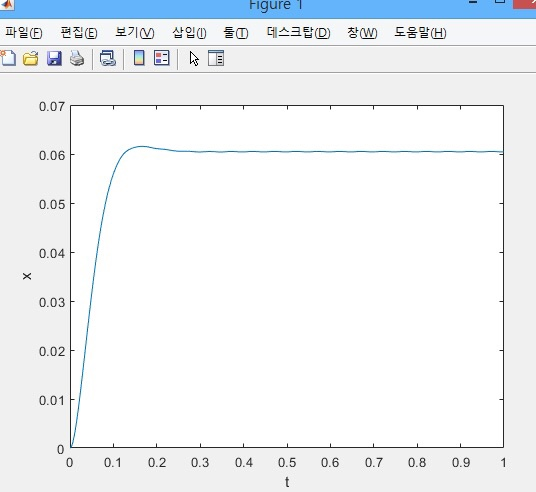This screenshot has height=492, width=536.
Task: Click the y-axis tick 0.04
Action: click(x=52, y=253)
